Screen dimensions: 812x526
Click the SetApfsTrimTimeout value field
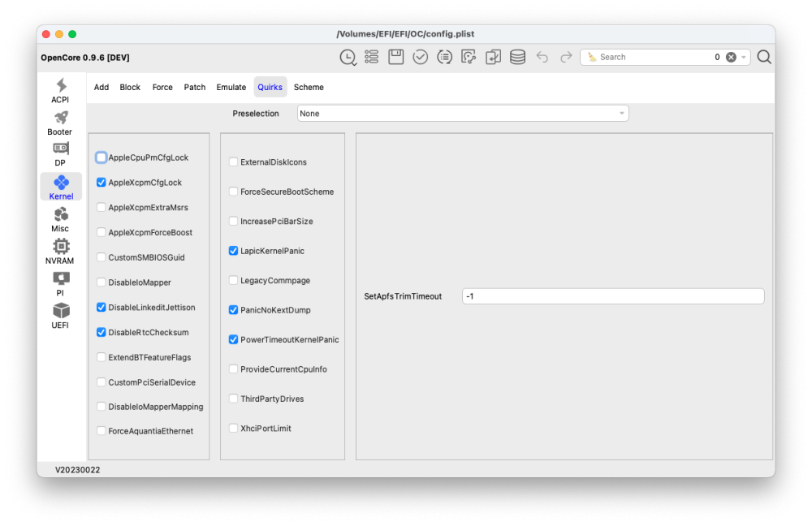pyautogui.click(x=613, y=296)
